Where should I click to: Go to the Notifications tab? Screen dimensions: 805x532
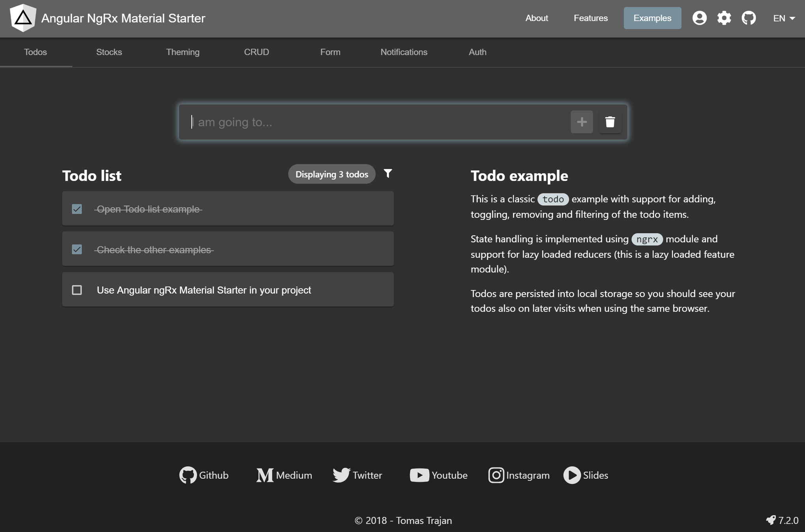click(x=403, y=52)
